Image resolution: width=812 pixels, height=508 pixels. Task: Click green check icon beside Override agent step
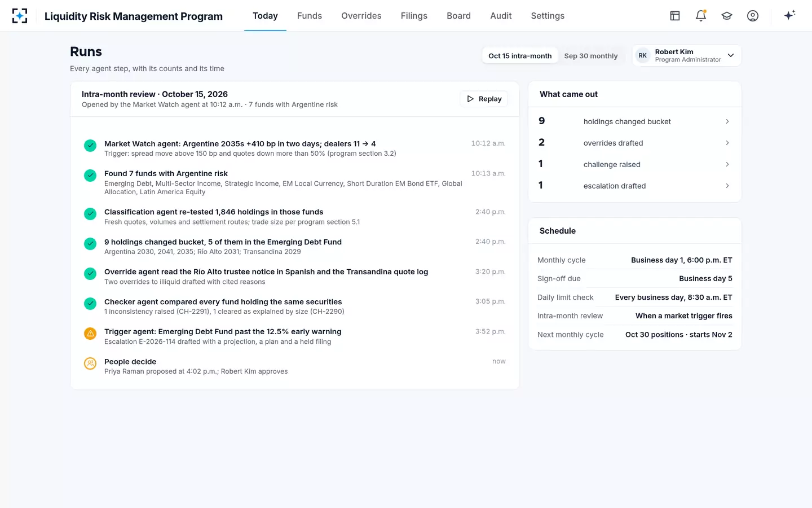[90, 274]
